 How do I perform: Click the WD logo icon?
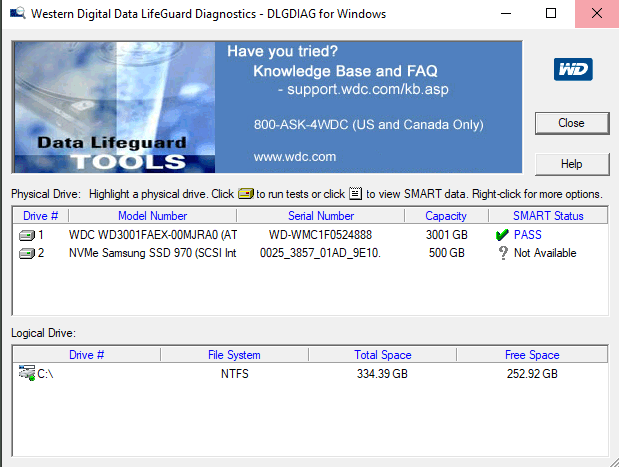(x=573, y=69)
